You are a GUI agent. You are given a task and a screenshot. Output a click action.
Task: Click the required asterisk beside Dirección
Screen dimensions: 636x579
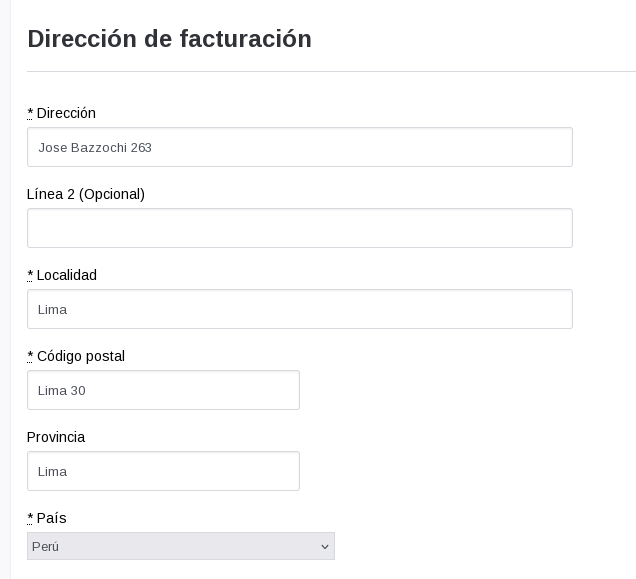click(x=30, y=113)
